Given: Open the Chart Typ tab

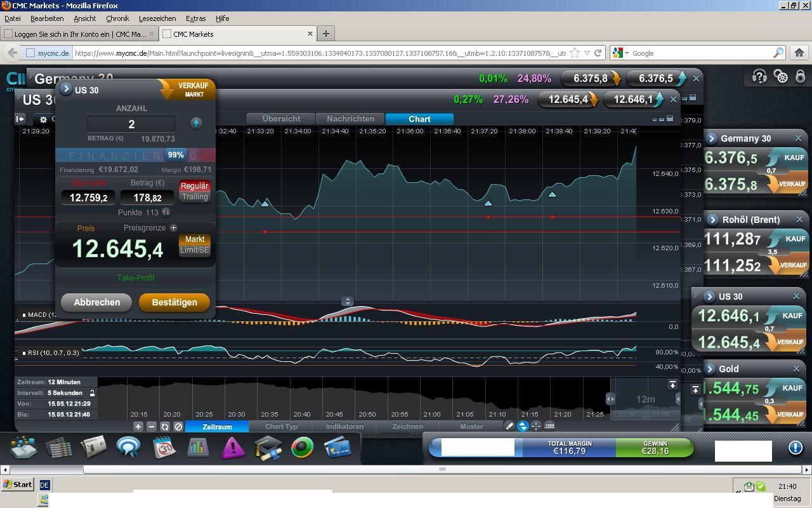Looking at the screenshot, I should tap(281, 427).
